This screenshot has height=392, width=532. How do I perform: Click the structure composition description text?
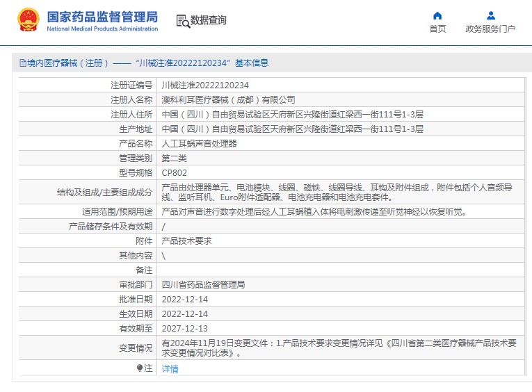pyautogui.click(x=337, y=192)
